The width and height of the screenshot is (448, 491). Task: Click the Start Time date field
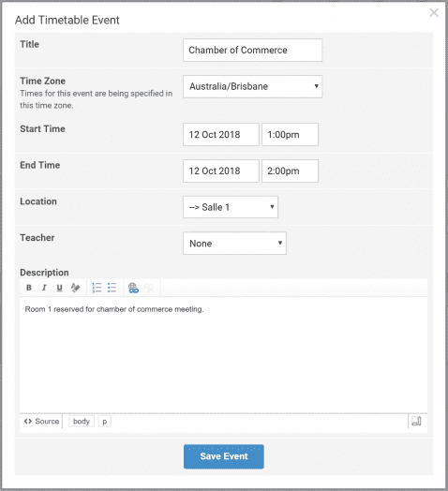(x=221, y=135)
